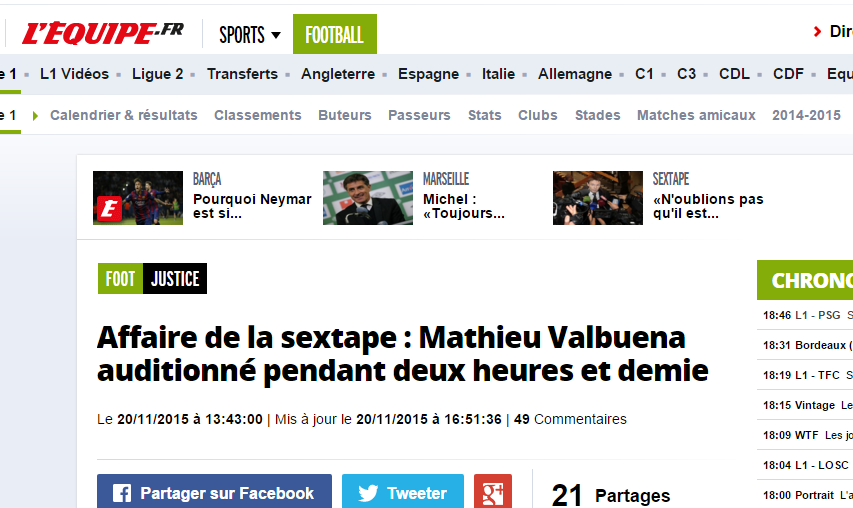Open the Buteurs stats link
The image size is (853, 508).
click(345, 115)
